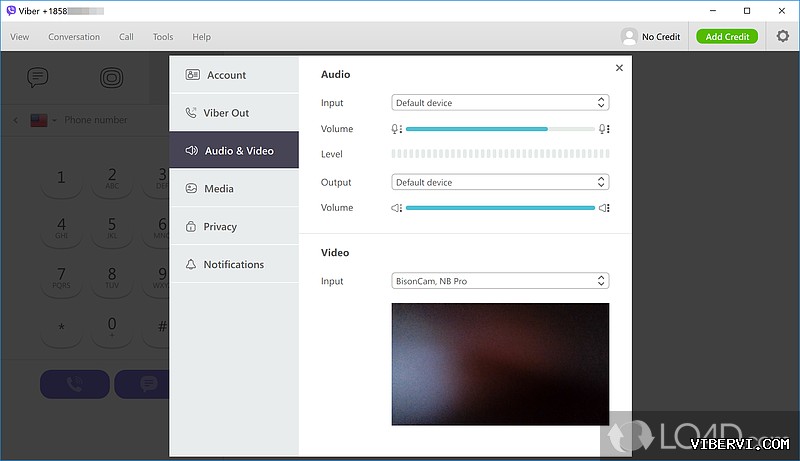Close the settings dialog with X

coord(619,68)
